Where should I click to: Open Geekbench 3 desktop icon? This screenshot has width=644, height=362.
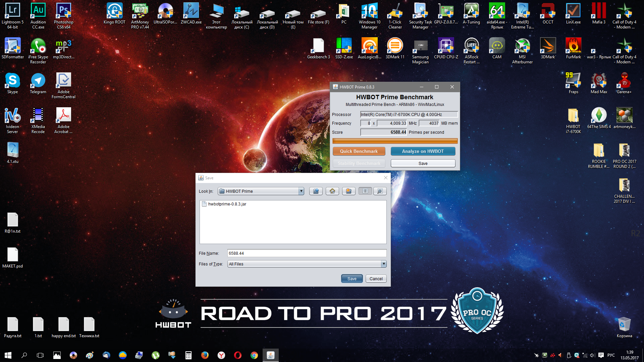(319, 48)
